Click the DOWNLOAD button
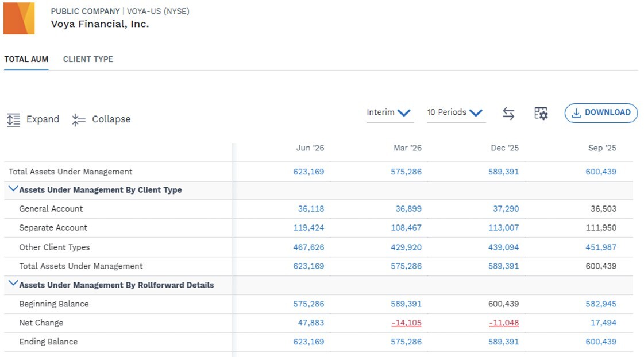Image resolution: width=644 pixels, height=357 pixels. (601, 113)
